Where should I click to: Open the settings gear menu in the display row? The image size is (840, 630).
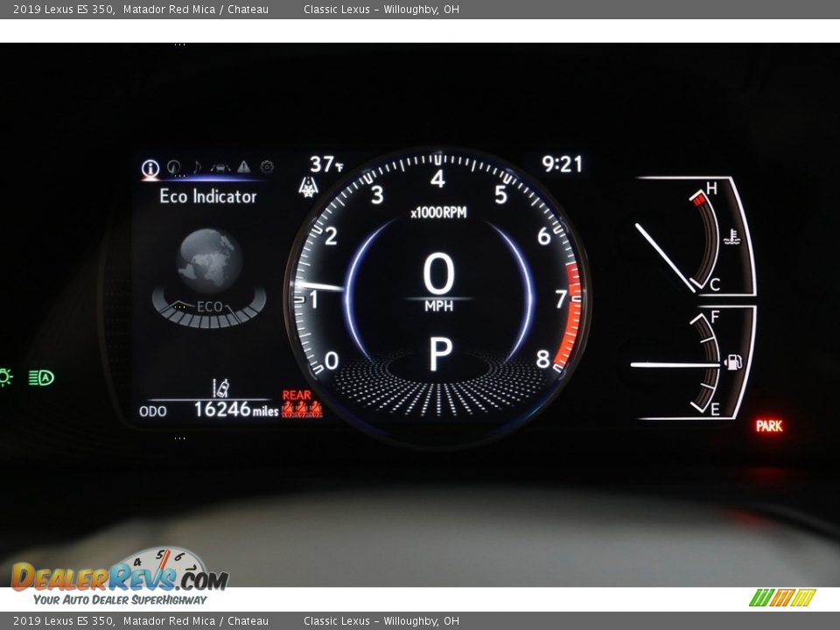(x=267, y=167)
